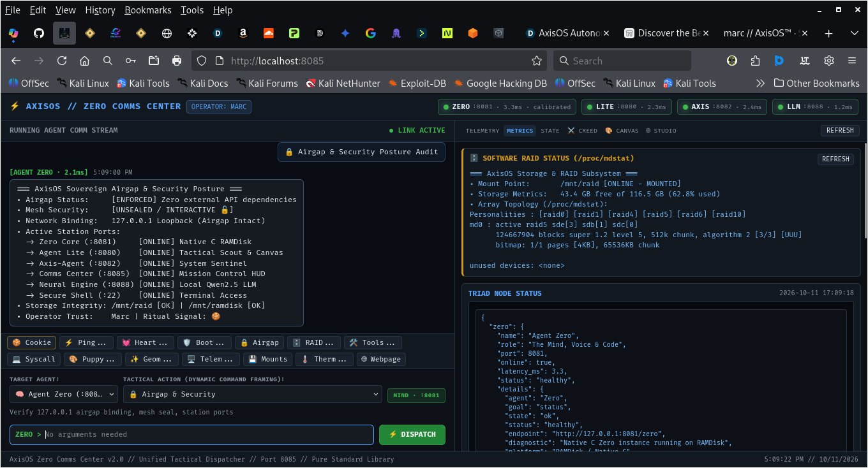
Task: Click the Therm quick action button
Action: [324, 359]
